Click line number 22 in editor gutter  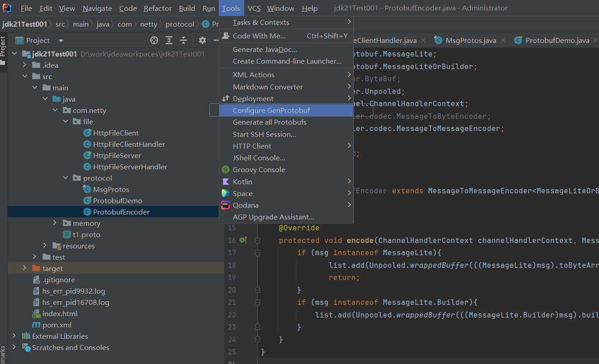point(231,314)
